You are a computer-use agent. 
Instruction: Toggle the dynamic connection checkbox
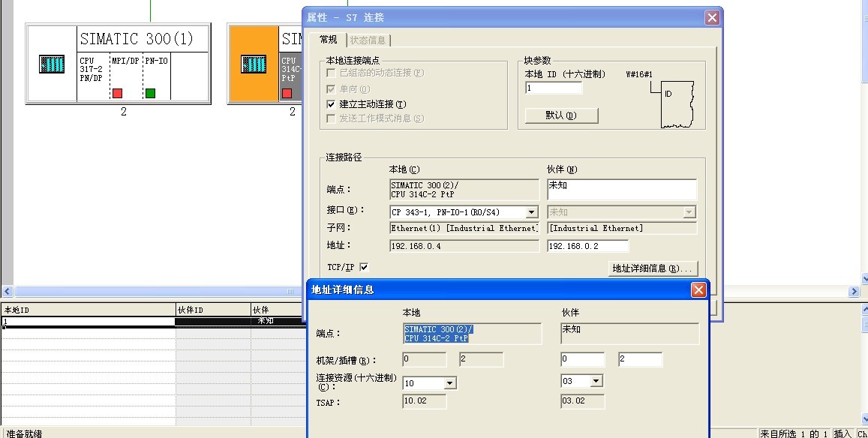(331, 73)
